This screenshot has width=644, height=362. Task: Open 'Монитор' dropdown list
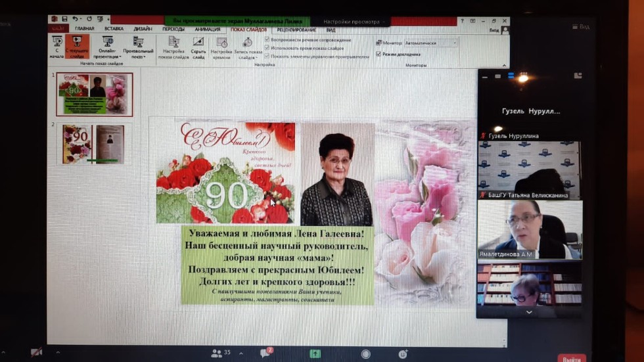point(430,43)
